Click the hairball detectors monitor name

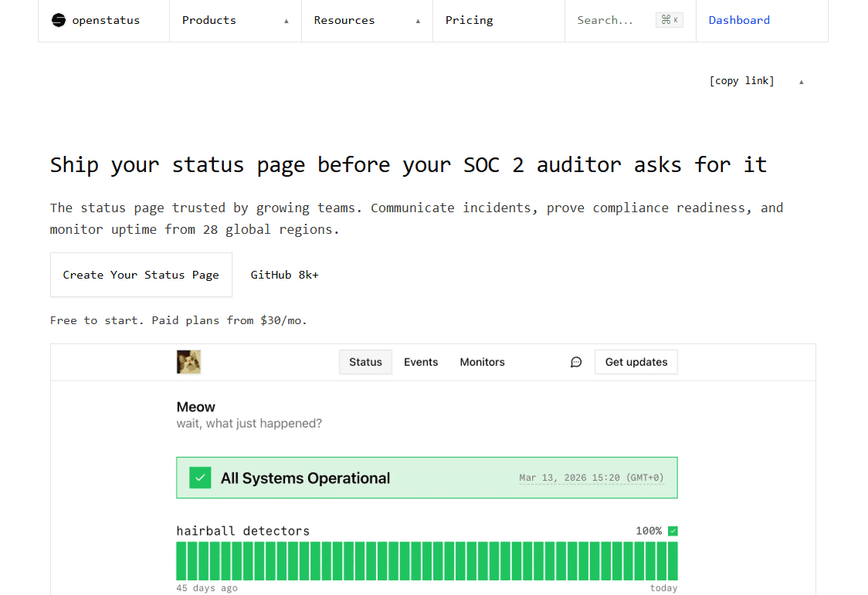pos(243,531)
